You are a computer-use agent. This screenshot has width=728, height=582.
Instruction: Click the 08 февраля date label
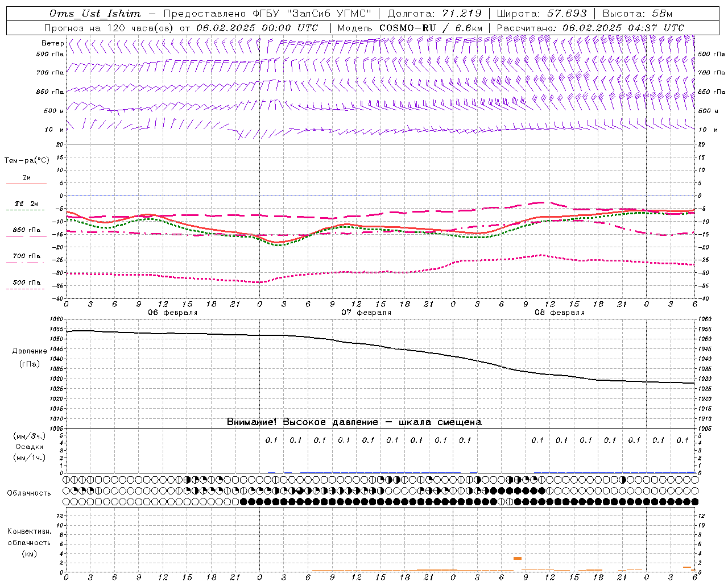(x=560, y=313)
